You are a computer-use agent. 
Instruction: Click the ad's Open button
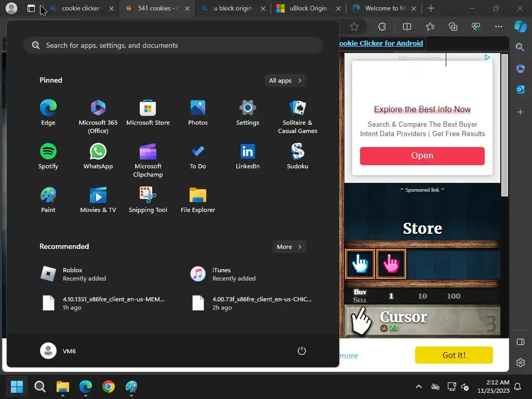point(422,156)
